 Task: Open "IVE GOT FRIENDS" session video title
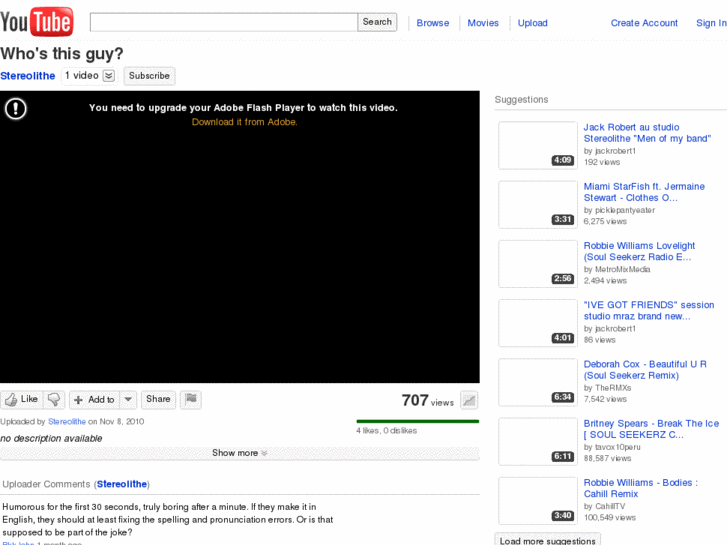[649, 310]
